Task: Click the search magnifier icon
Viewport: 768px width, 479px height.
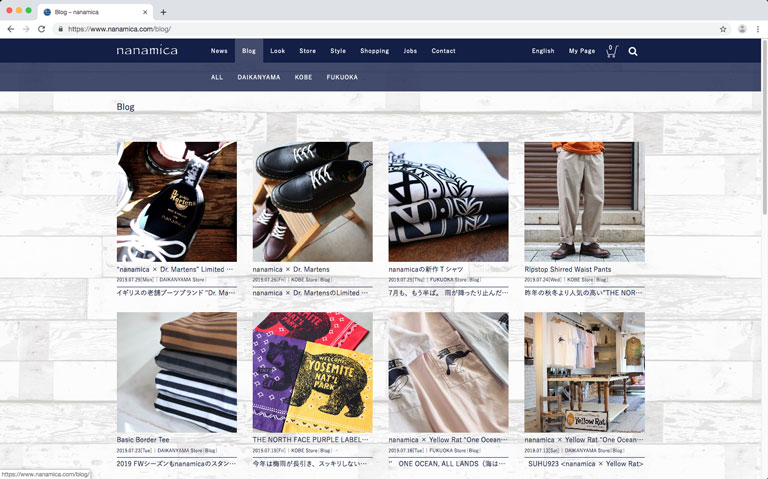Action: [x=633, y=51]
